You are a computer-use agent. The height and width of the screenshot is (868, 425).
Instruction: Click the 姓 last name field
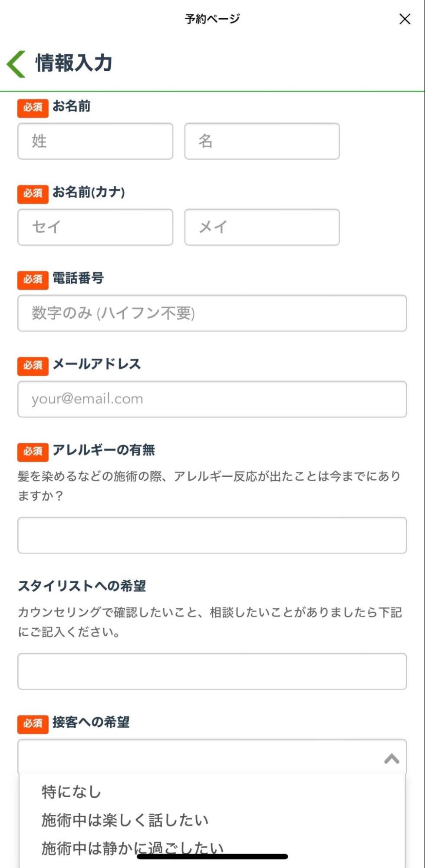click(x=95, y=141)
